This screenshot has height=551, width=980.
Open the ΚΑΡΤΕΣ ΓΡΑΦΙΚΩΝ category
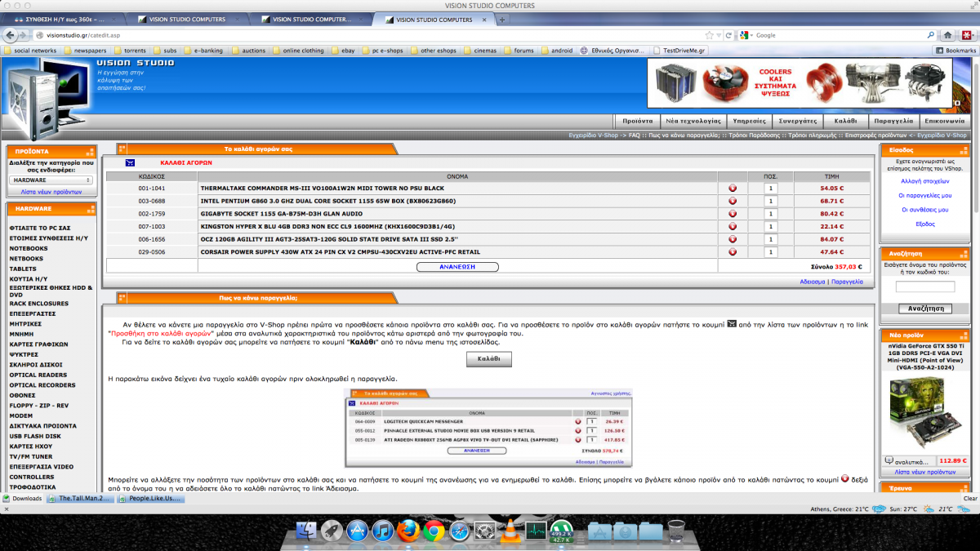[x=38, y=344]
